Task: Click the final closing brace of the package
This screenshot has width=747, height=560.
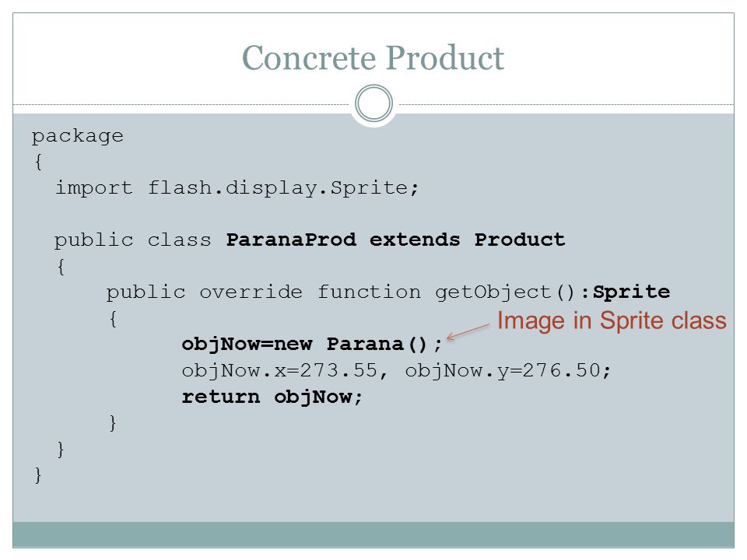Action: (x=38, y=475)
